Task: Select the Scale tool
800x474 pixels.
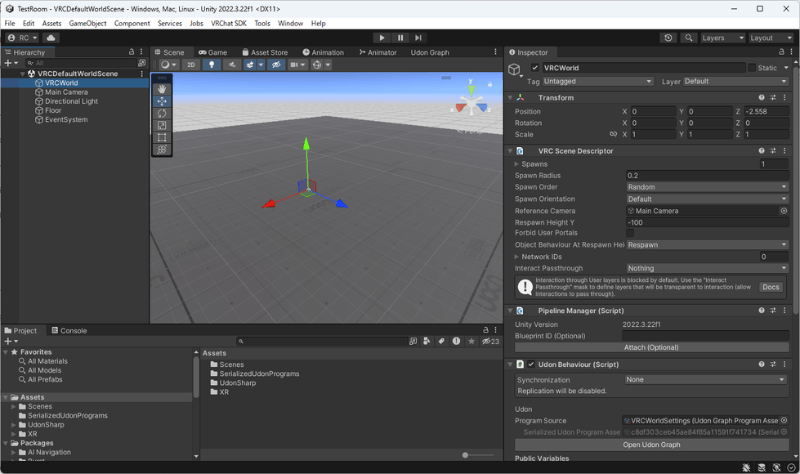Action: click(162, 126)
